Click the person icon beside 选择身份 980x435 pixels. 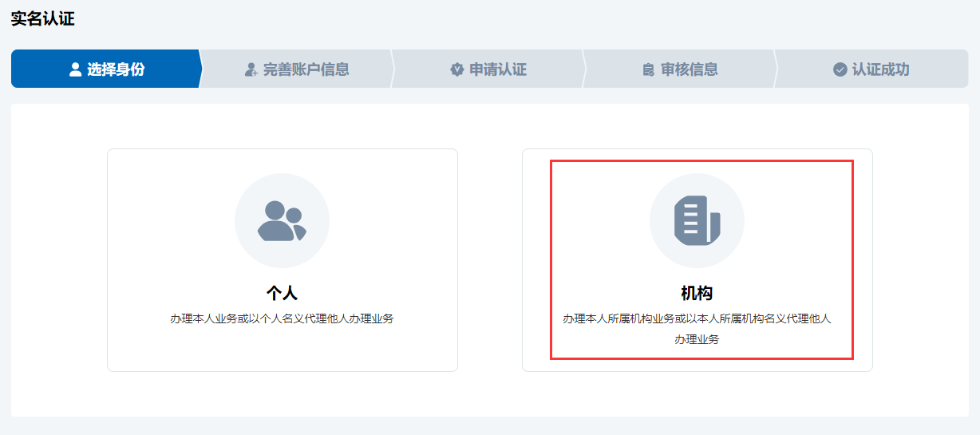[76, 69]
